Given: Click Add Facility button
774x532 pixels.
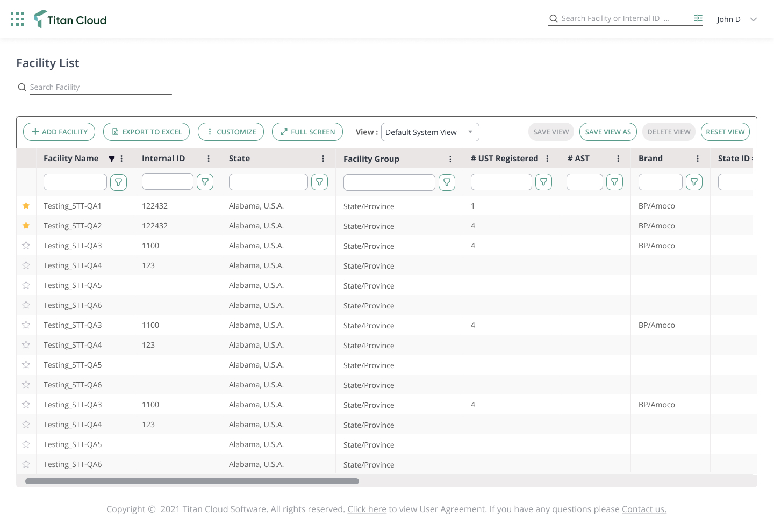Looking at the screenshot, I should (59, 132).
